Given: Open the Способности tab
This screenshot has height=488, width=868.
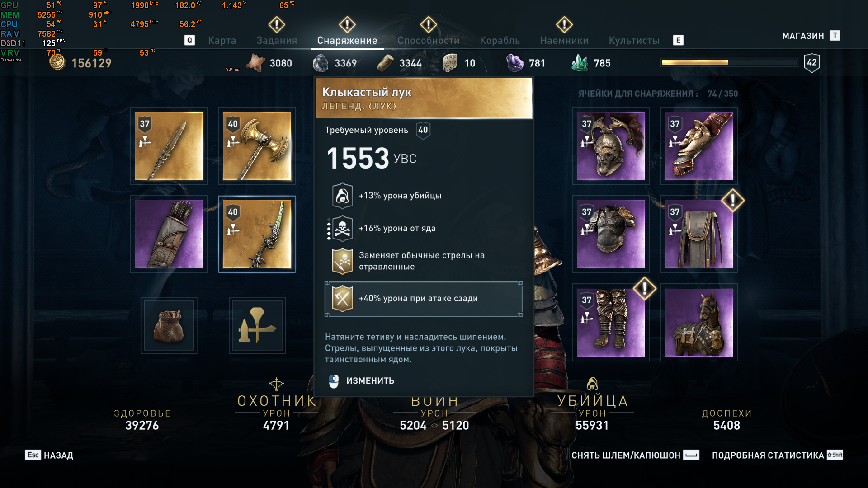Looking at the screenshot, I should pos(429,40).
